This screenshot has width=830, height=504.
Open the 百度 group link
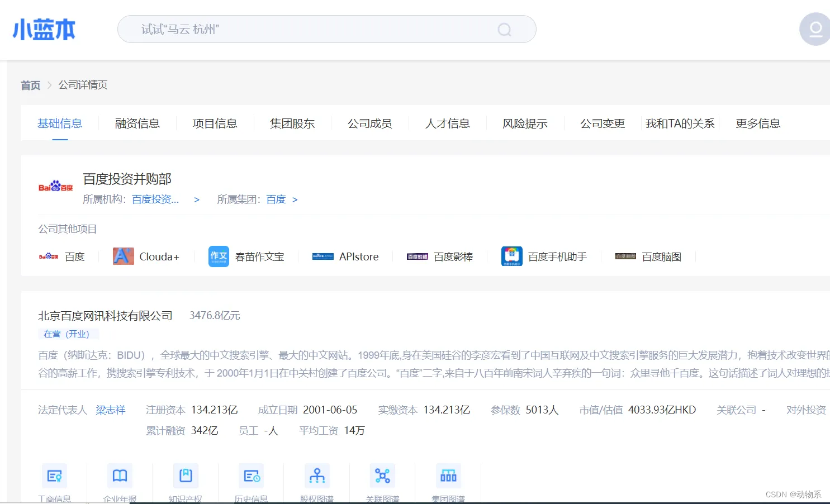click(276, 199)
